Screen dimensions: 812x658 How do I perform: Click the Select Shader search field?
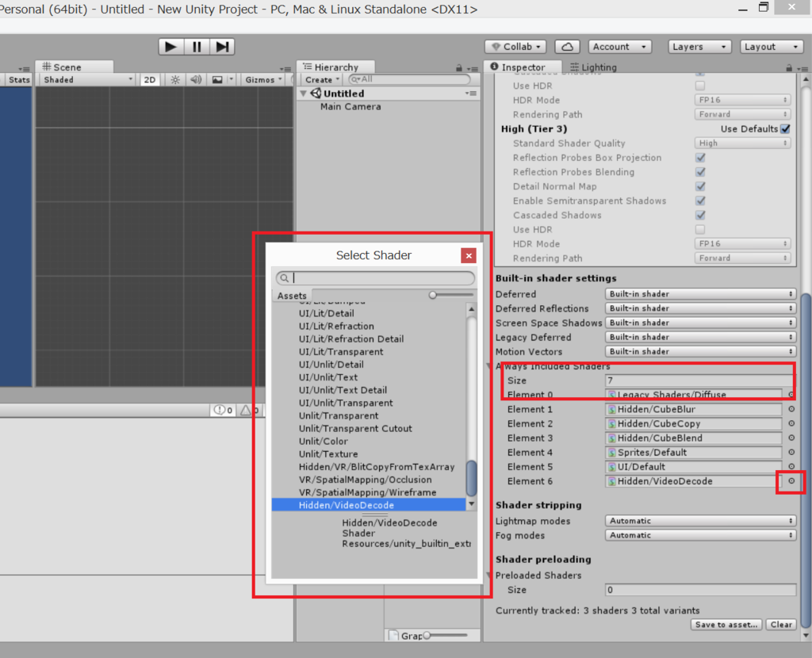(375, 278)
